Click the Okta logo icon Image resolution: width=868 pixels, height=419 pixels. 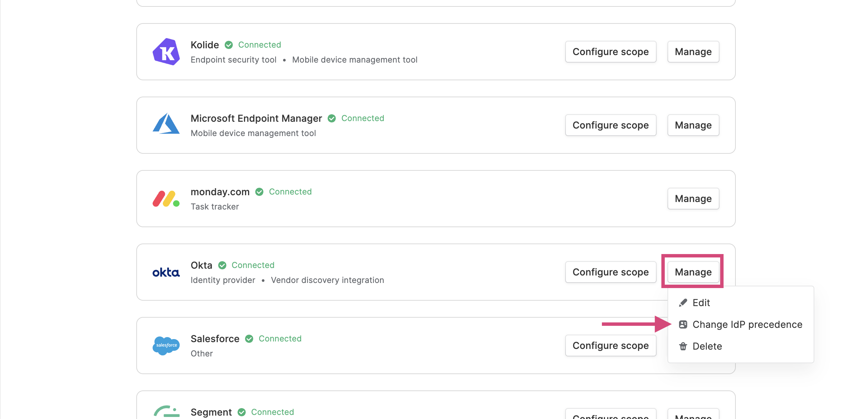point(166,272)
